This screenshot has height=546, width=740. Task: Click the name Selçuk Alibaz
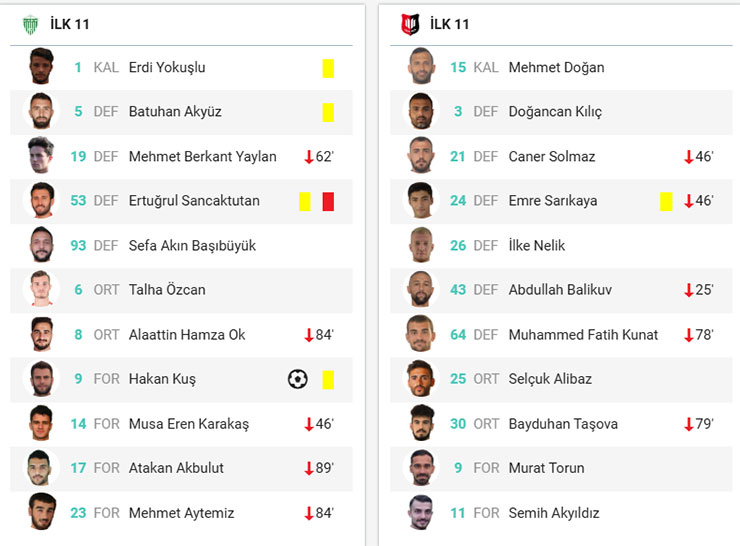click(550, 379)
